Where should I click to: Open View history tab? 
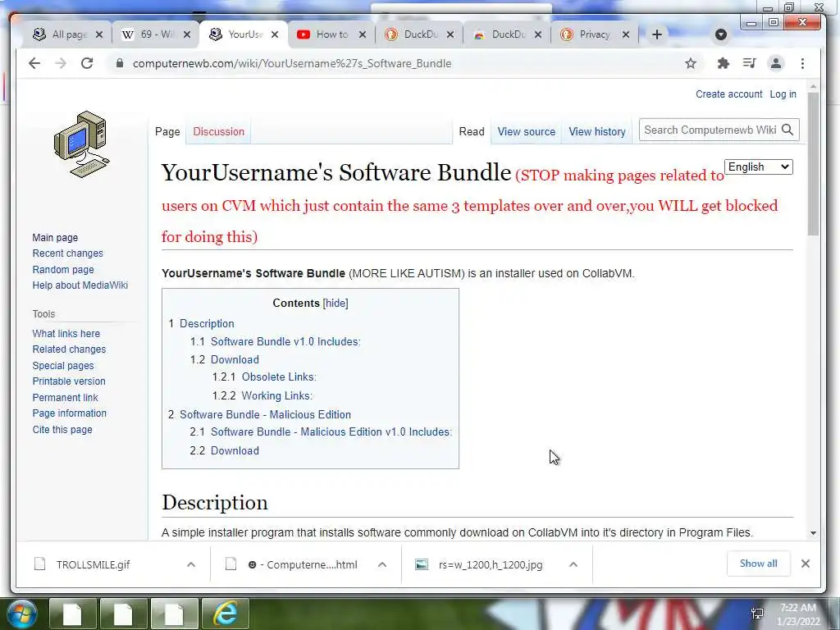[x=597, y=131]
